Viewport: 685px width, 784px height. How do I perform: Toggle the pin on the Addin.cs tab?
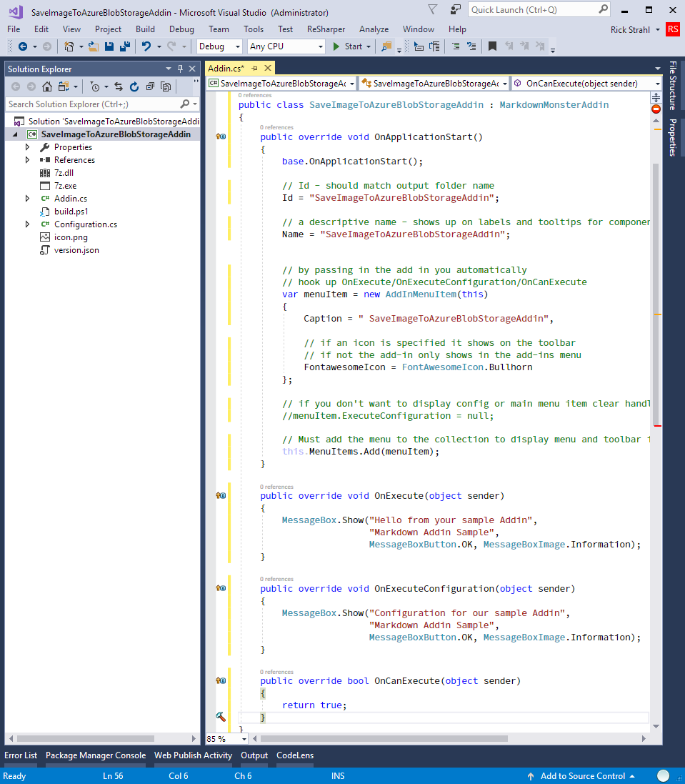(x=254, y=69)
